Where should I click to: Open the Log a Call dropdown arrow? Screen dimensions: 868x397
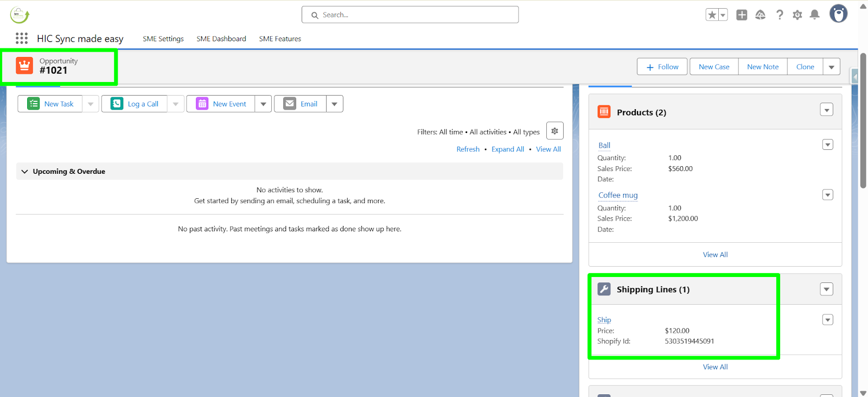176,104
